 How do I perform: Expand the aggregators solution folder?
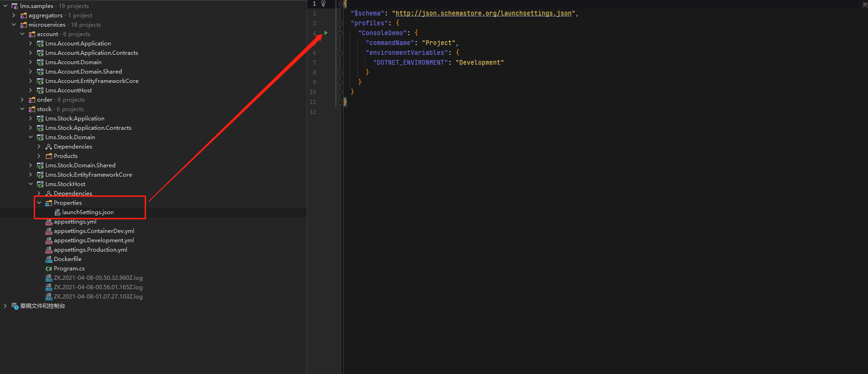(14, 15)
